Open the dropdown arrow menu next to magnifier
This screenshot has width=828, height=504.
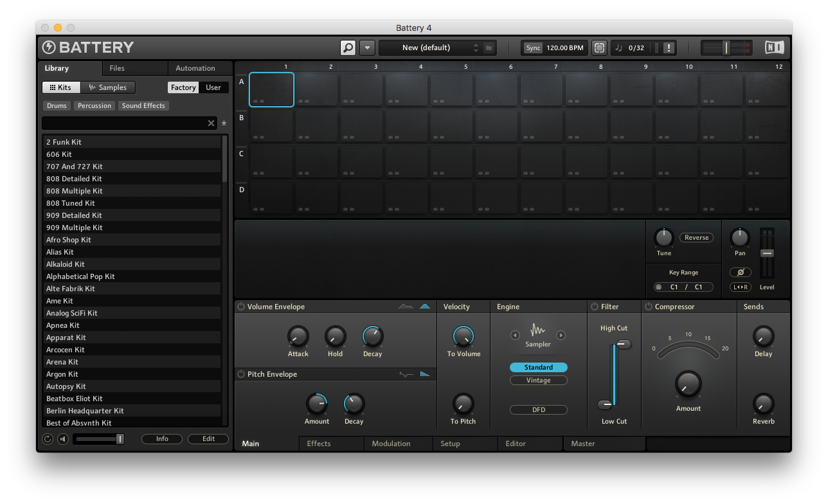pyautogui.click(x=367, y=48)
